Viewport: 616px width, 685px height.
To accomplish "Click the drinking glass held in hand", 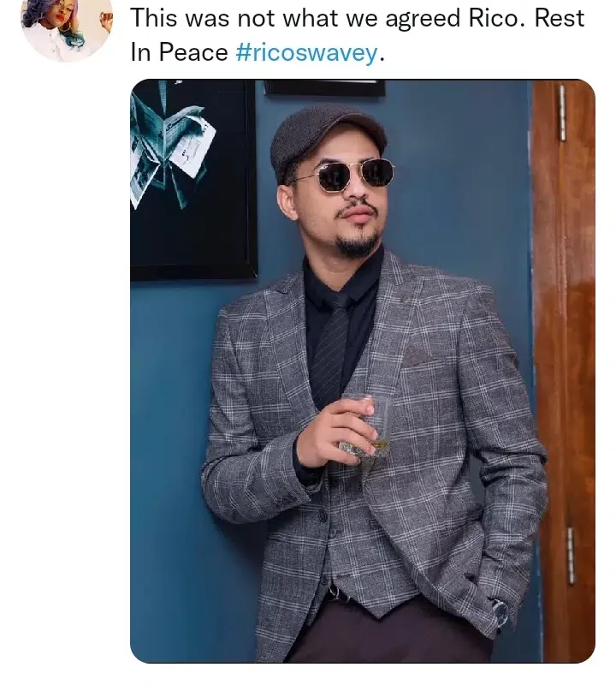I will (368, 427).
